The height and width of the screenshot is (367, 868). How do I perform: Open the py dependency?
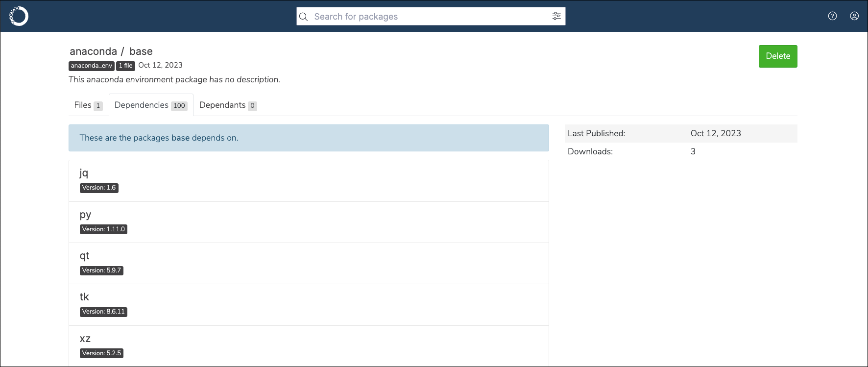(x=85, y=215)
